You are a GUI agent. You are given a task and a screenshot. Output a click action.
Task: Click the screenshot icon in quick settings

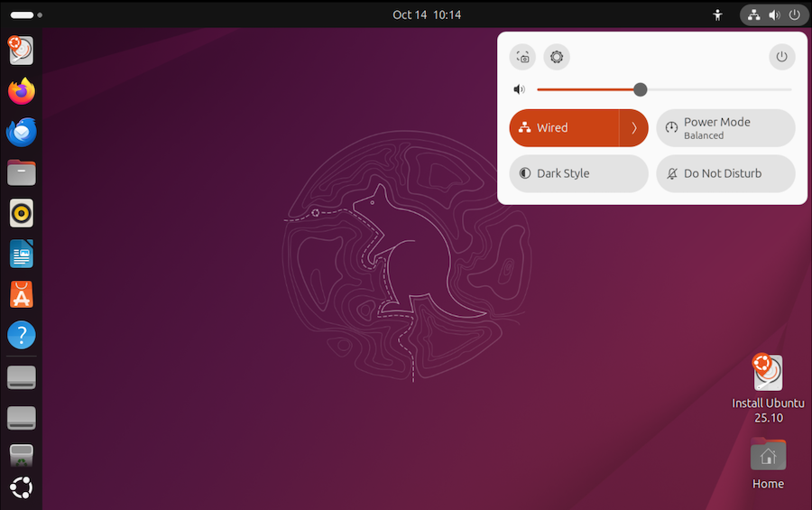click(522, 57)
